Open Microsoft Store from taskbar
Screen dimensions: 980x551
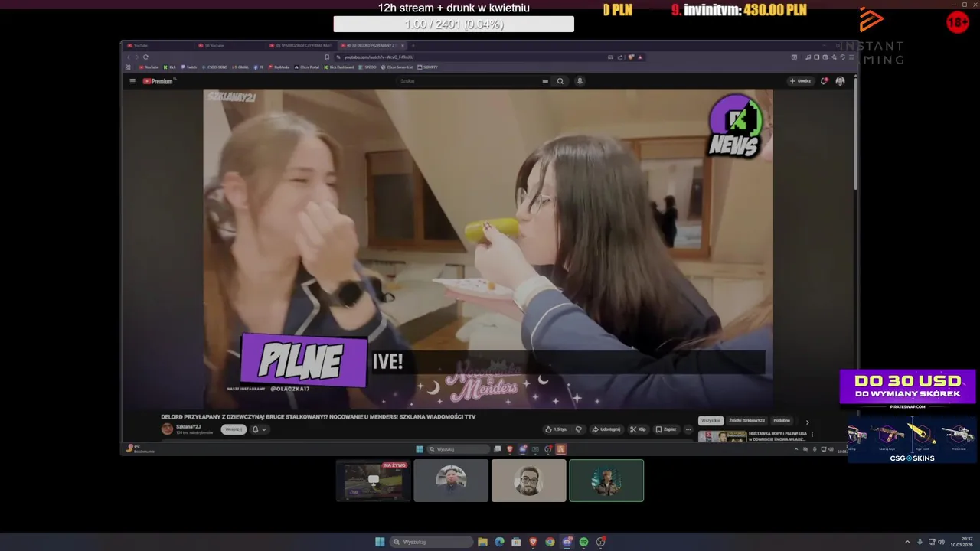tap(516, 542)
